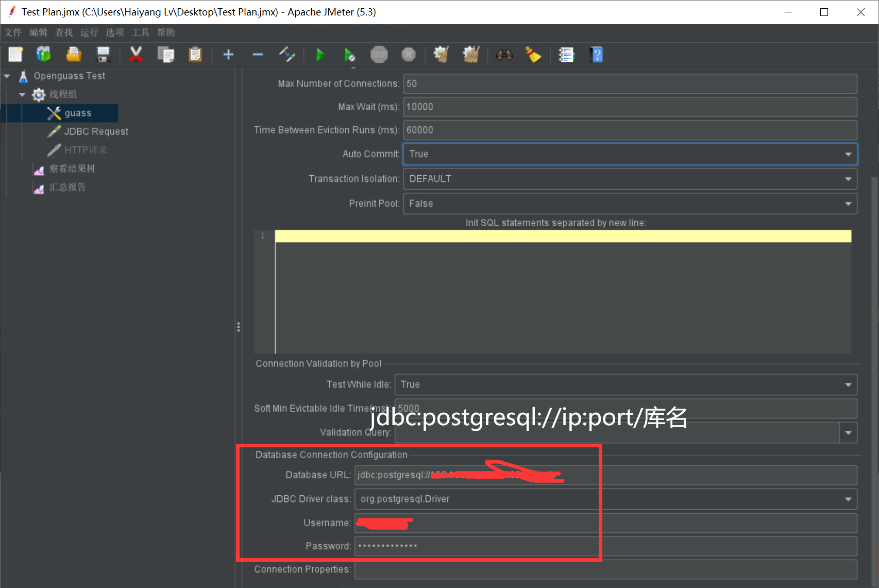Click the Soft Min Evictable Idle Time field
Screen dimensions: 879x588
pyautogui.click(x=626, y=408)
